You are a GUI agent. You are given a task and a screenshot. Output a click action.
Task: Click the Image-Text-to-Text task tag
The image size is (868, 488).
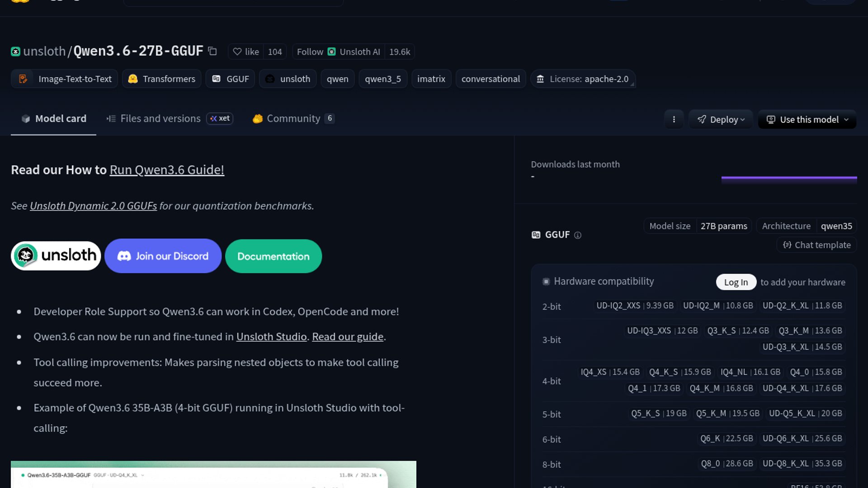(x=65, y=79)
